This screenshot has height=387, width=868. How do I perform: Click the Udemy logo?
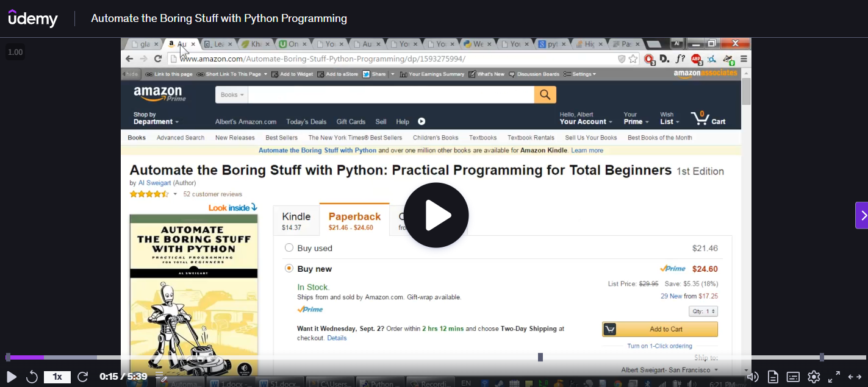tap(33, 18)
